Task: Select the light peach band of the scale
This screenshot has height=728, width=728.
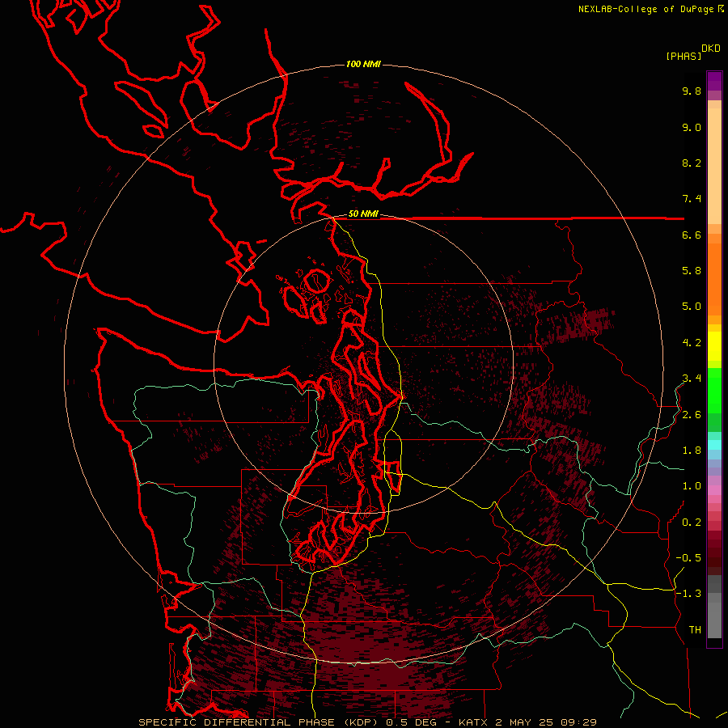Action: (x=714, y=166)
